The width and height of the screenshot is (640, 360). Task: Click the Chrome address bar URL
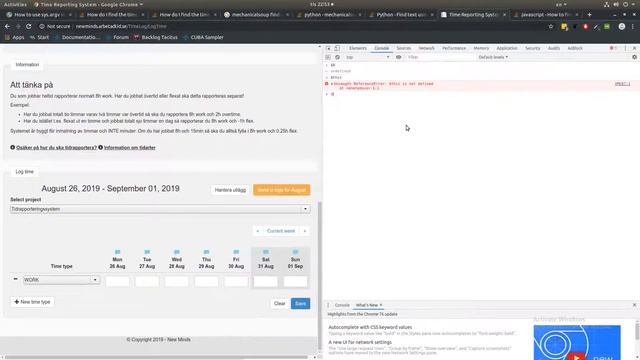pyautogui.click(x=121, y=26)
